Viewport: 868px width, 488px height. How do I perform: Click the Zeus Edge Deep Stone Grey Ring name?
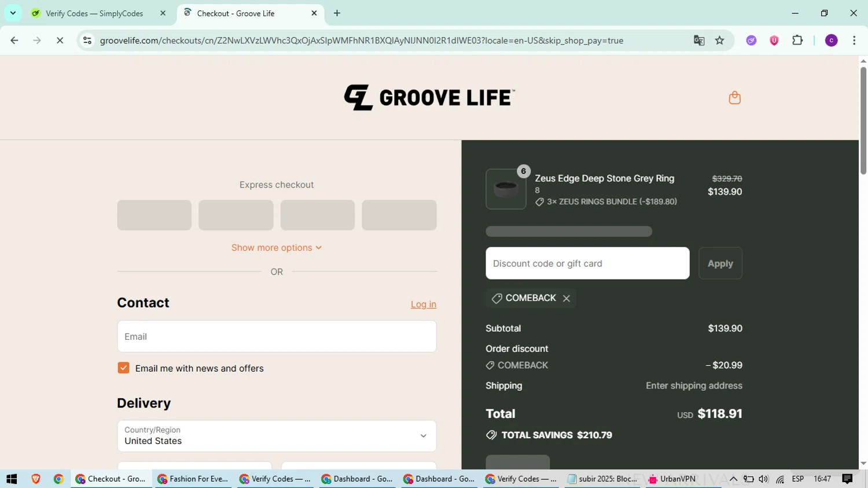point(604,178)
